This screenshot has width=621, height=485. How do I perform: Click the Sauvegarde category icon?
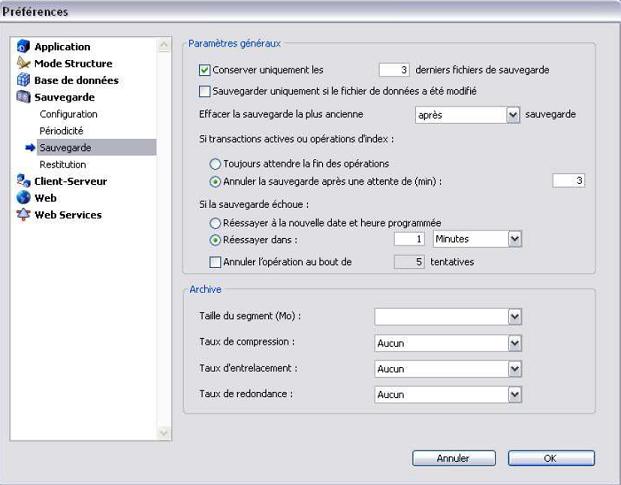24,98
